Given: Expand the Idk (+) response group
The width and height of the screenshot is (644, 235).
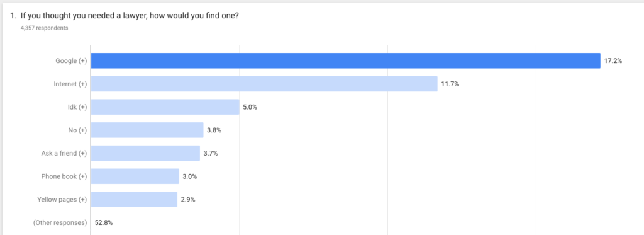Looking at the screenshot, I should point(77,107).
